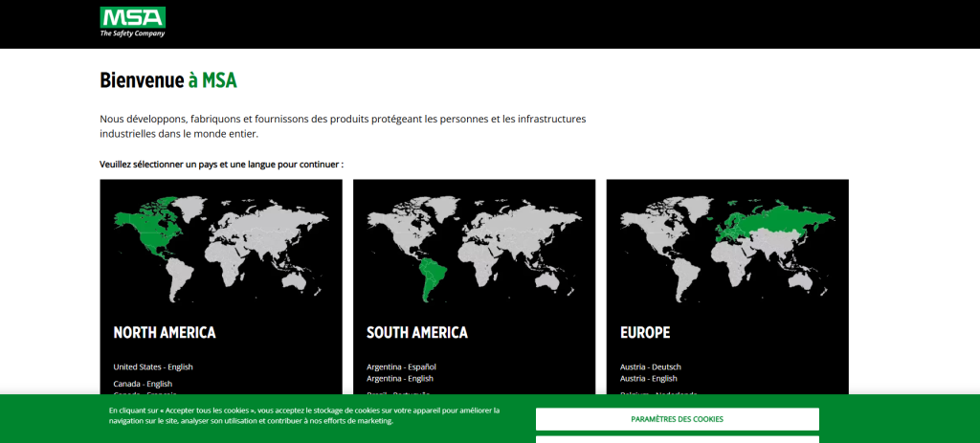Click the NORTH AMERICA region heading
This screenshot has width=980, height=443.
pyautogui.click(x=165, y=333)
